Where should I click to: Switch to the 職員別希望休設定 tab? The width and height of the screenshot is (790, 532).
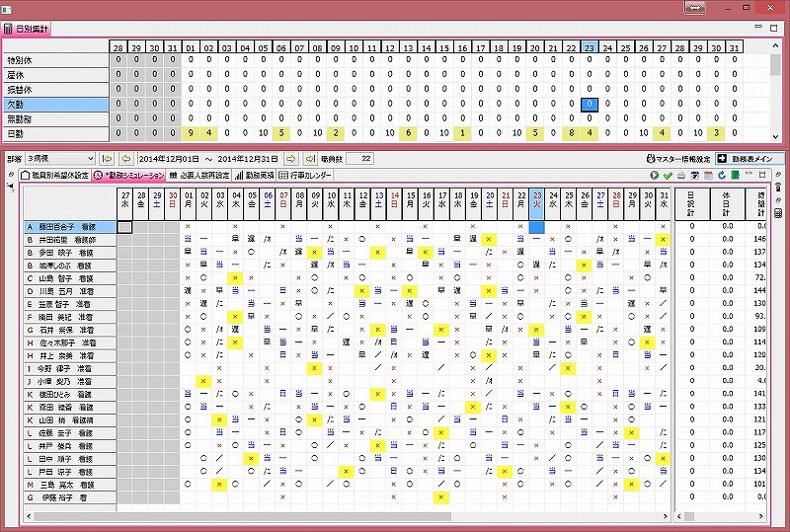[x=55, y=176]
